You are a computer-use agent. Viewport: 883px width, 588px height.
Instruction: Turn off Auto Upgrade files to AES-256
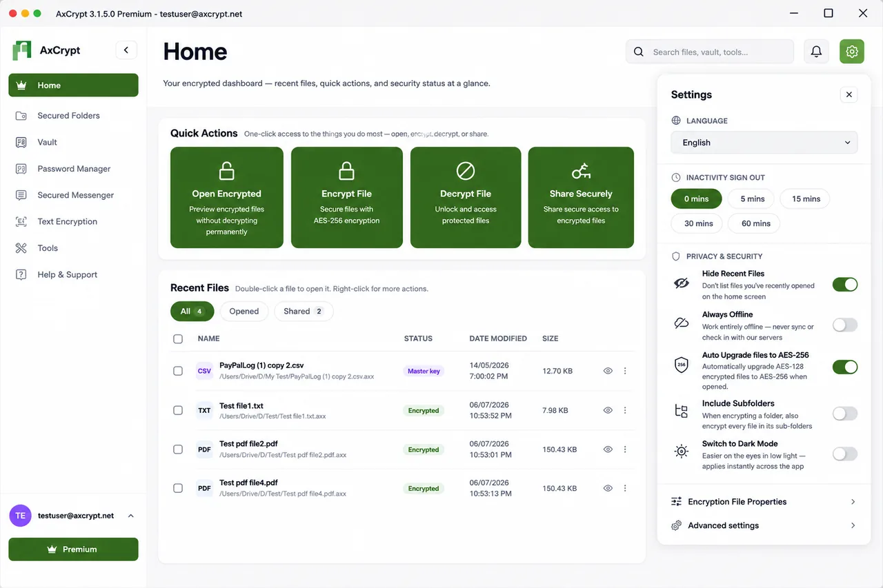click(x=845, y=367)
